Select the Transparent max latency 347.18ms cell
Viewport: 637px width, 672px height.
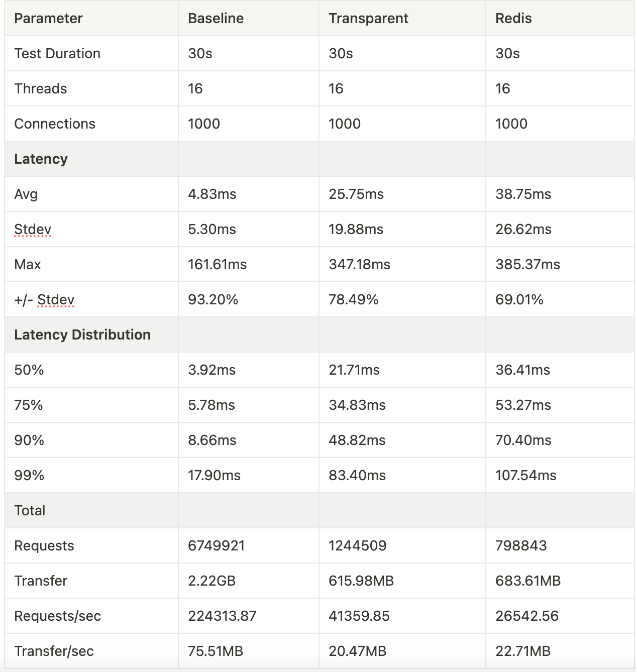[359, 265]
